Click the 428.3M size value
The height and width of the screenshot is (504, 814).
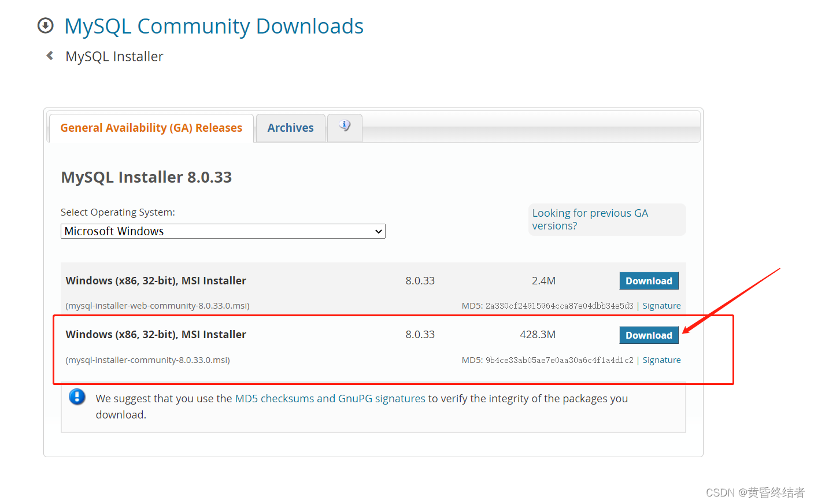pos(538,335)
